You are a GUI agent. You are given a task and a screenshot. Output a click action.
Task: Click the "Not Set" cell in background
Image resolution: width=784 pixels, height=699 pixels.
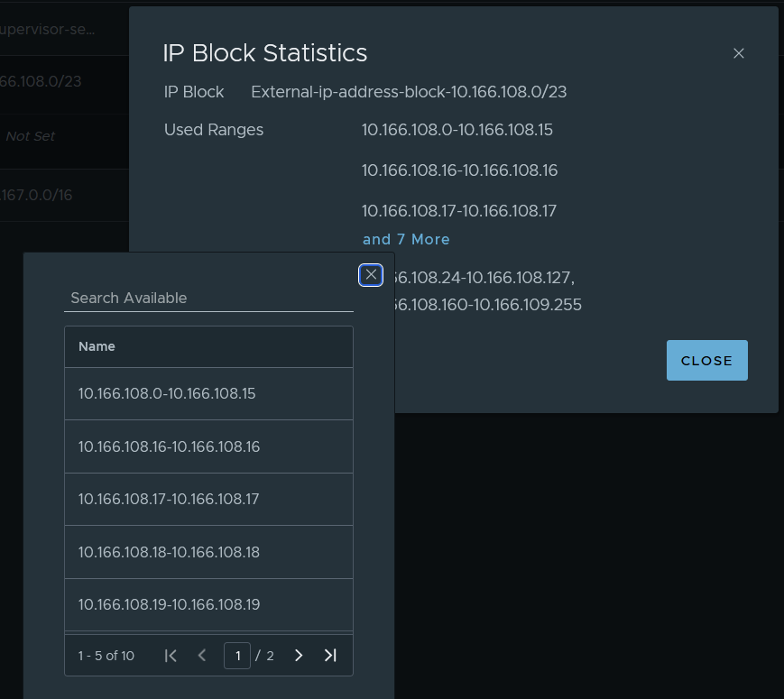pyautogui.click(x=31, y=136)
